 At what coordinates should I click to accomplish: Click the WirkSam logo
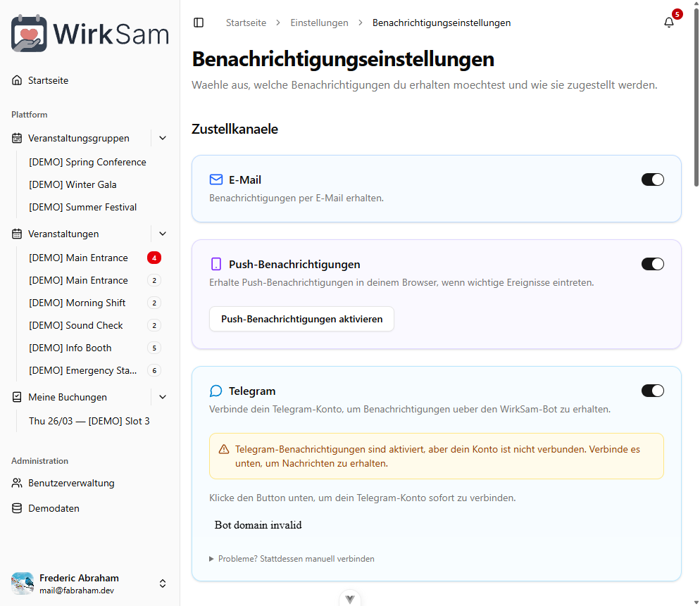[89, 33]
